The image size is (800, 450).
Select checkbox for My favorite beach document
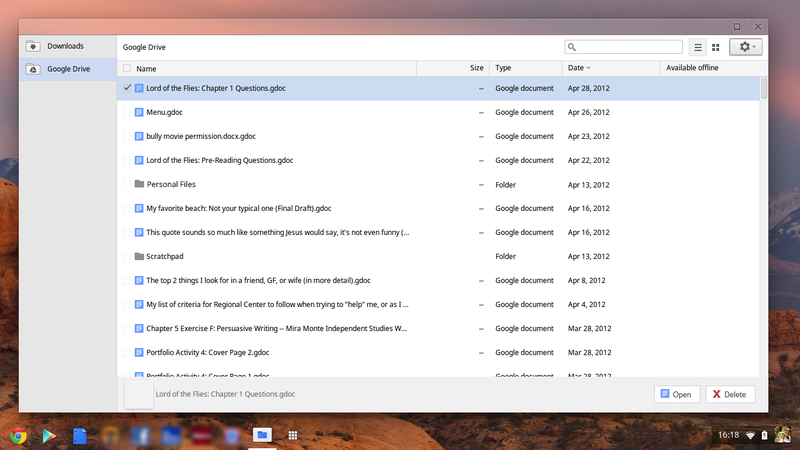coord(127,208)
